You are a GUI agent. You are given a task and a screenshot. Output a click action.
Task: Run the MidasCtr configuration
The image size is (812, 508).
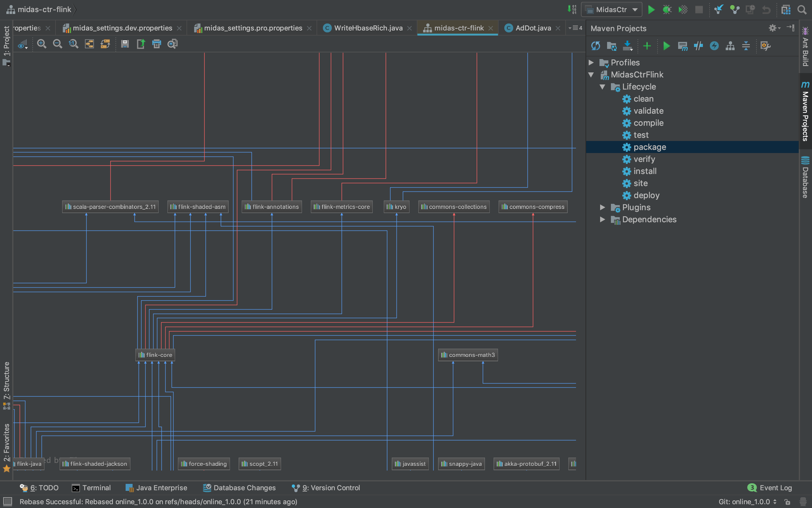[651, 10]
